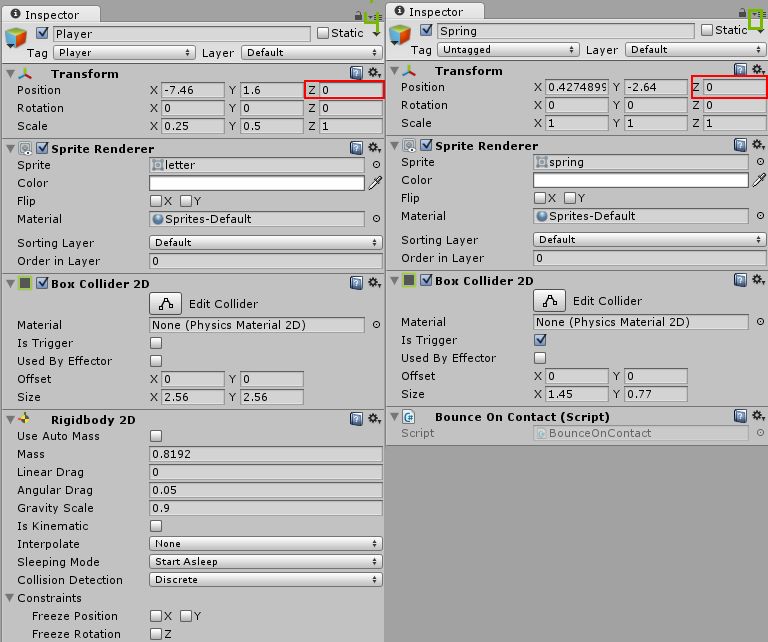Screen dimensions: 768x642
Task: Open Rigidbody 2D help icon
Action: pyautogui.click(x=357, y=419)
